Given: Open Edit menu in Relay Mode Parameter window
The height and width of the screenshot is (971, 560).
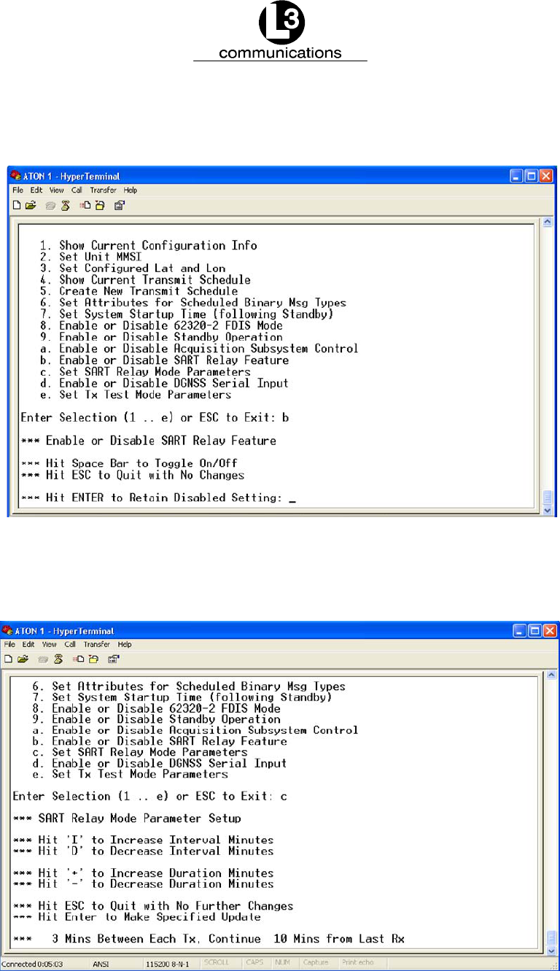Looking at the screenshot, I should click(28, 644).
